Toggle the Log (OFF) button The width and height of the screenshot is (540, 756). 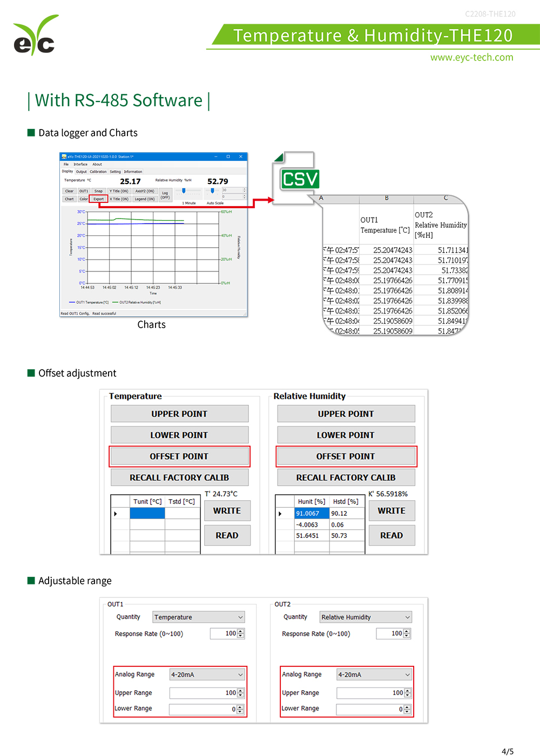165,195
